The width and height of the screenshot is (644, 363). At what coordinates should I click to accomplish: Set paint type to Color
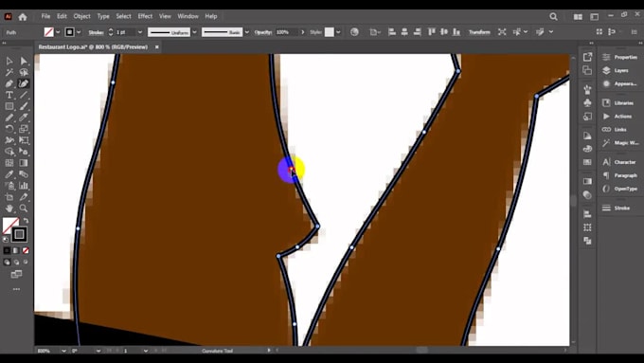pyautogui.click(x=7, y=250)
